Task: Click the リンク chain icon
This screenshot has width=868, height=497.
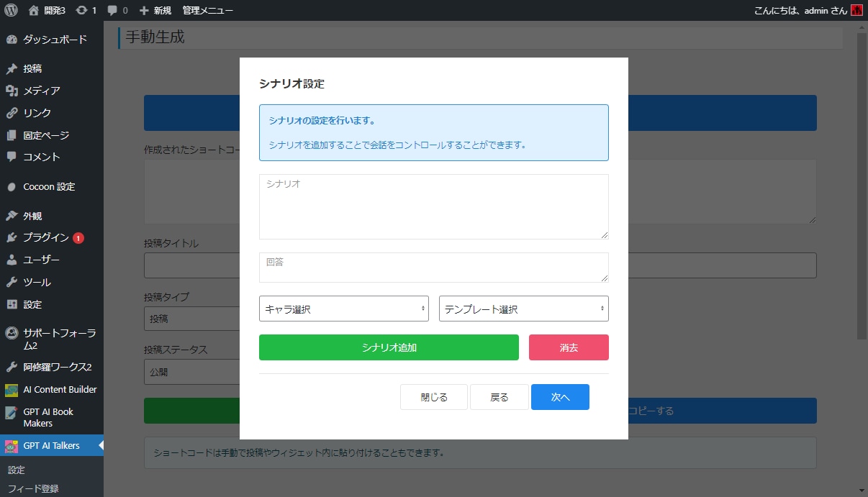Action: tap(12, 113)
